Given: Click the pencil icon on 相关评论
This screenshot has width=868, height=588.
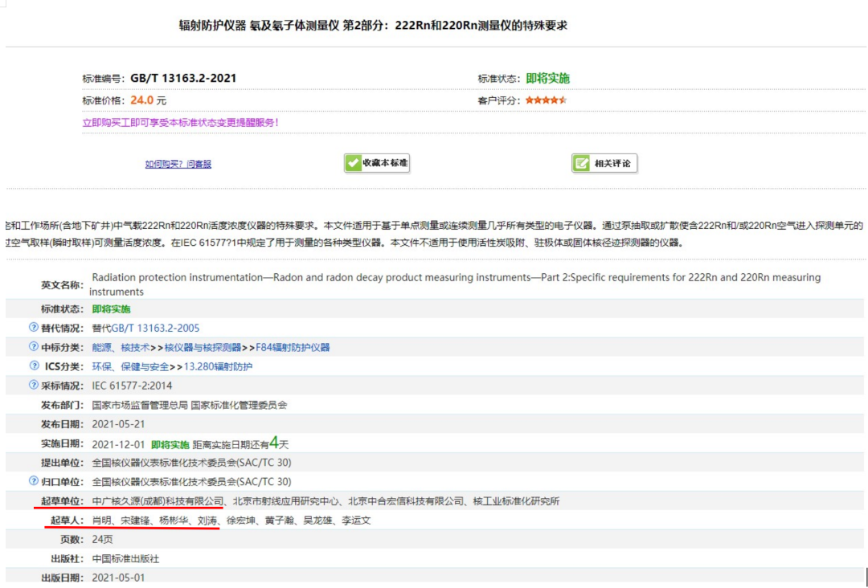Looking at the screenshot, I should 581,164.
